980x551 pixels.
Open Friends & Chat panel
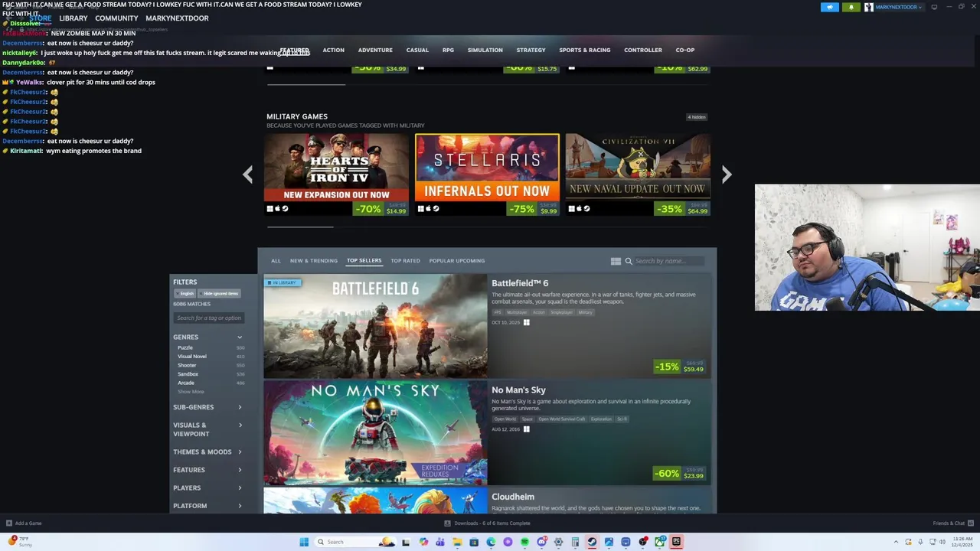click(x=952, y=523)
